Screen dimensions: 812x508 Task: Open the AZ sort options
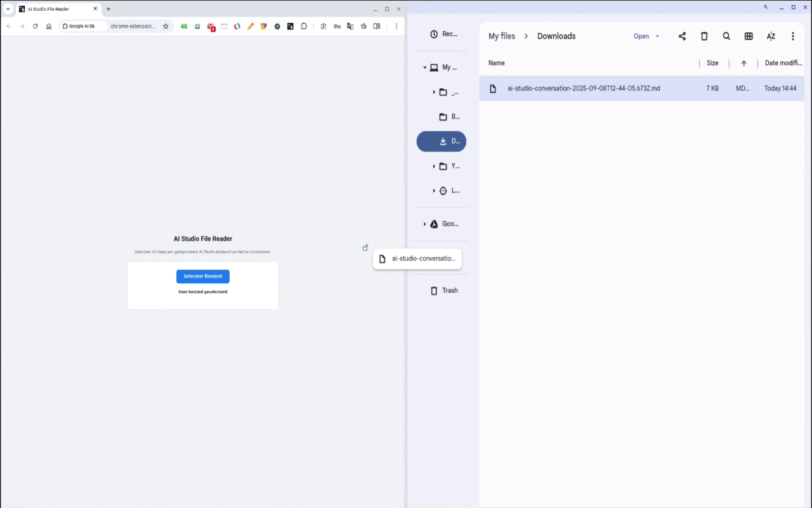[771, 36]
